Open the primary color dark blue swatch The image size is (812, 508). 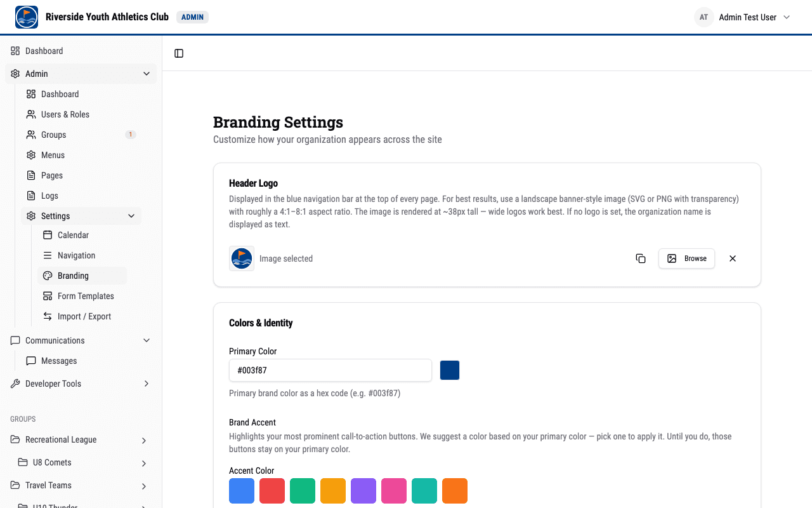[450, 370]
